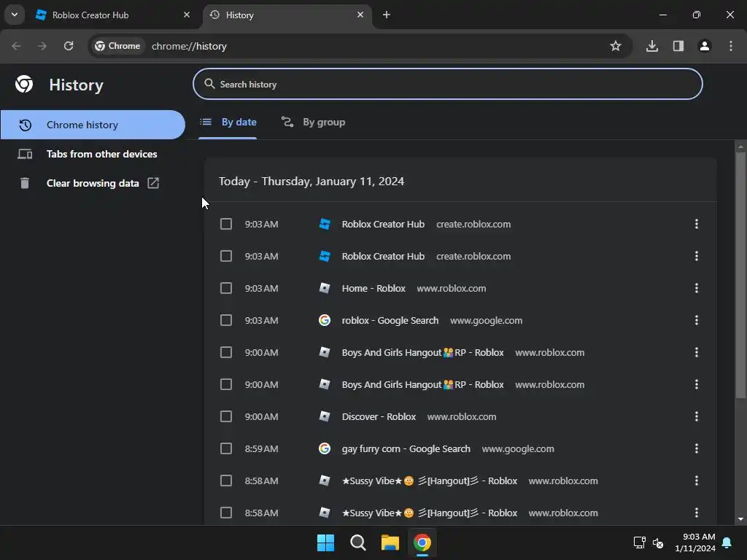
Task: Tick checkbox for roblox - Google Search
Action: coord(226,321)
